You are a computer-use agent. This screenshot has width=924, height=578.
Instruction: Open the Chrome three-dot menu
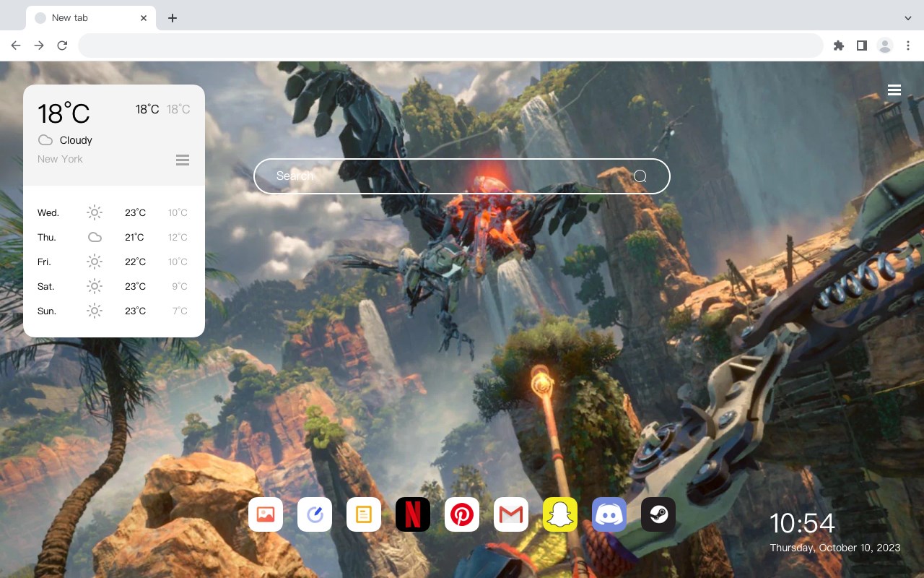pyautogui.click(x=908, y=46)
